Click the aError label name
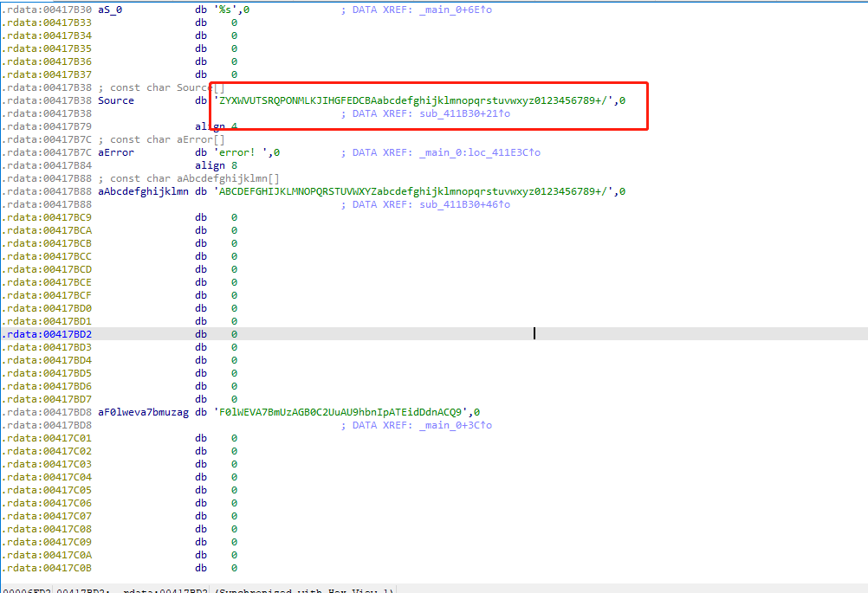Viewport: 868px width, 593px height. coord(116,152)
